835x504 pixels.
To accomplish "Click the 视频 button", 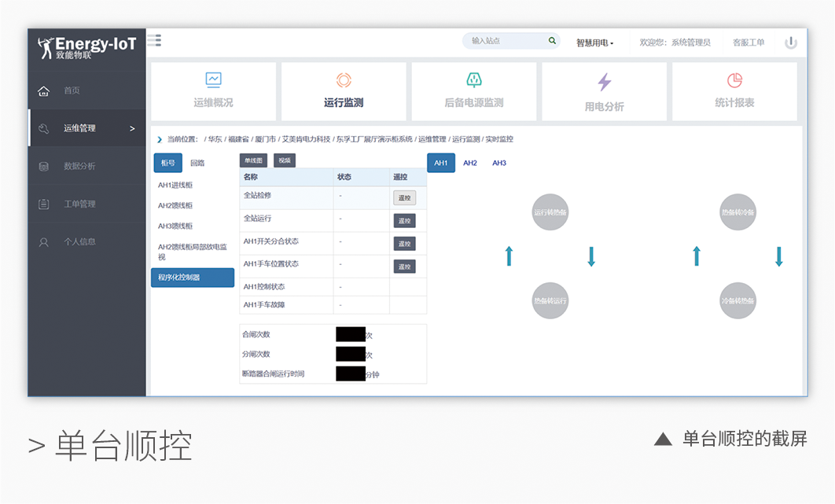I will pyautogui.click(x=285, y=160).
